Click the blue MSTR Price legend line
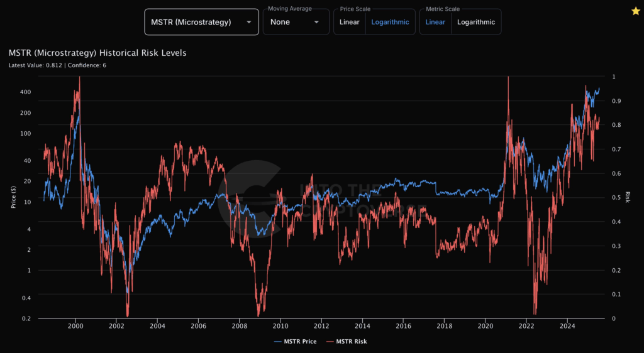The width and height of the screenshot is (644, 353). [277, 341]
